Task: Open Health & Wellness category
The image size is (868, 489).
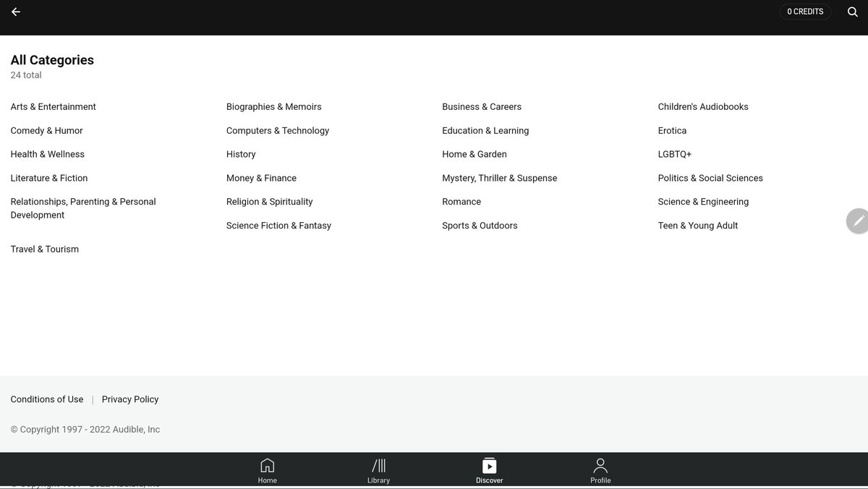Action: coord(48,155)
